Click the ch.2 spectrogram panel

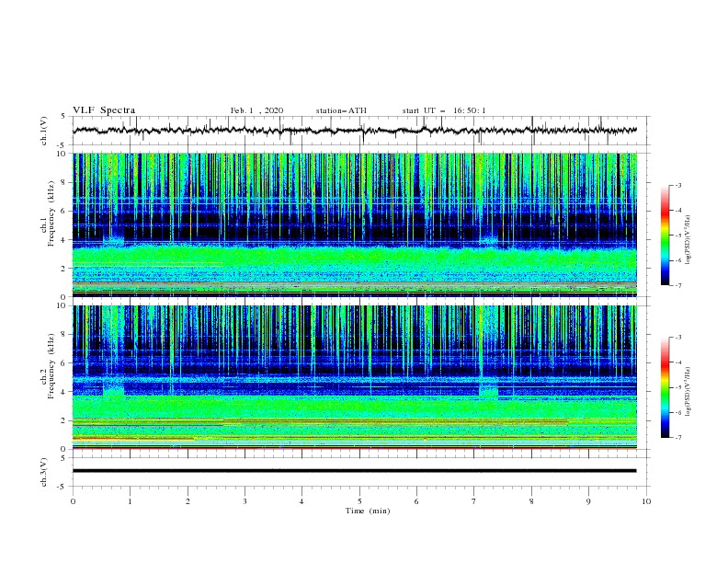355,377
